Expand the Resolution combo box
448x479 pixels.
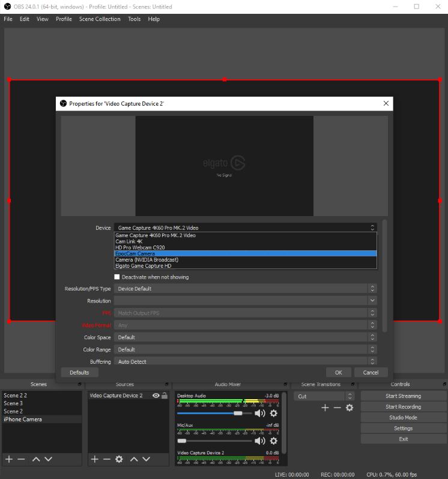[246, 301]
